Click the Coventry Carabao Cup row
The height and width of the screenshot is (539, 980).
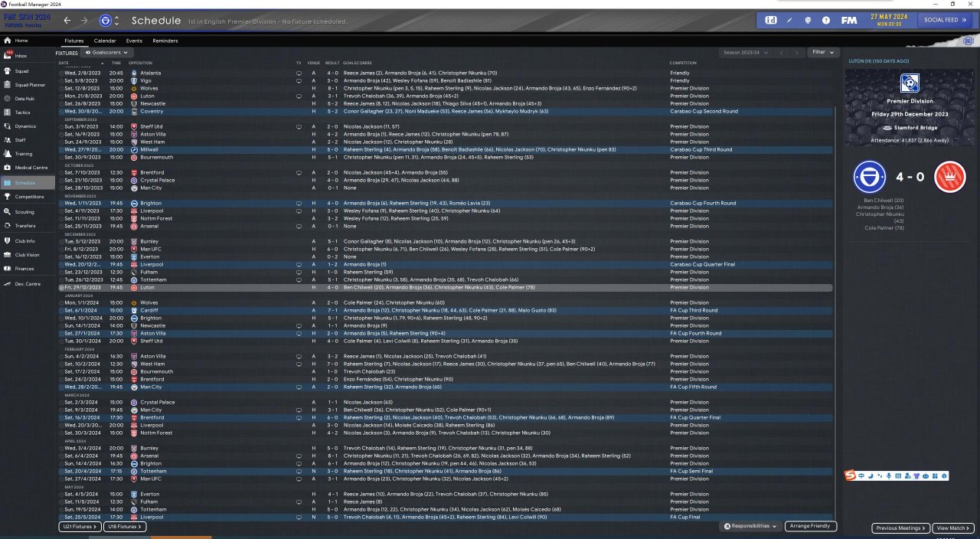[x=444, y=111]
